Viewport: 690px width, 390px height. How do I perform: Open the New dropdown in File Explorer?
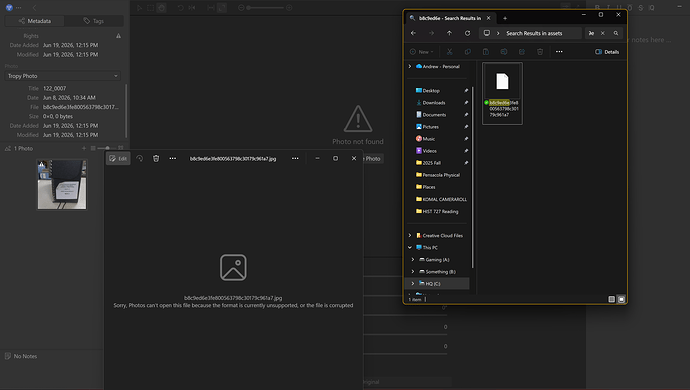point(422,52)
